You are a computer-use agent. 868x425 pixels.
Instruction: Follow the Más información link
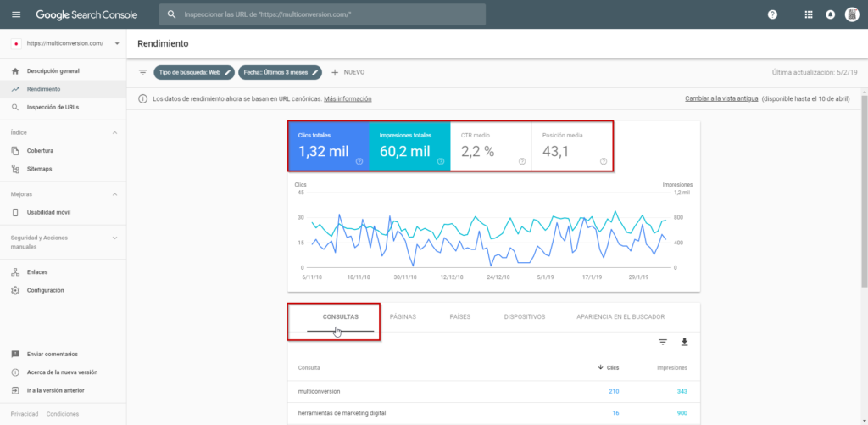(x=348, y=98)
